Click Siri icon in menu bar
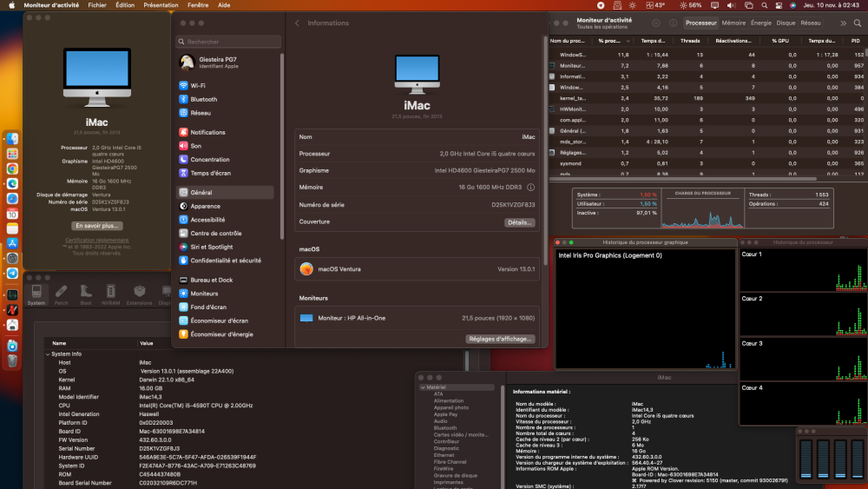Viewport: 868px width, 489px height. click(x=792, y=5)
